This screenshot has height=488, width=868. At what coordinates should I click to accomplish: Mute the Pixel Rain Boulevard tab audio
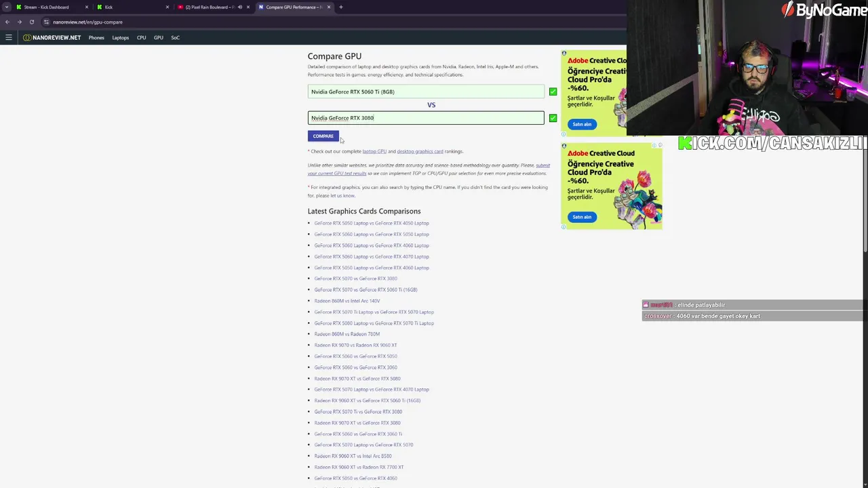(x=239, y=7)
